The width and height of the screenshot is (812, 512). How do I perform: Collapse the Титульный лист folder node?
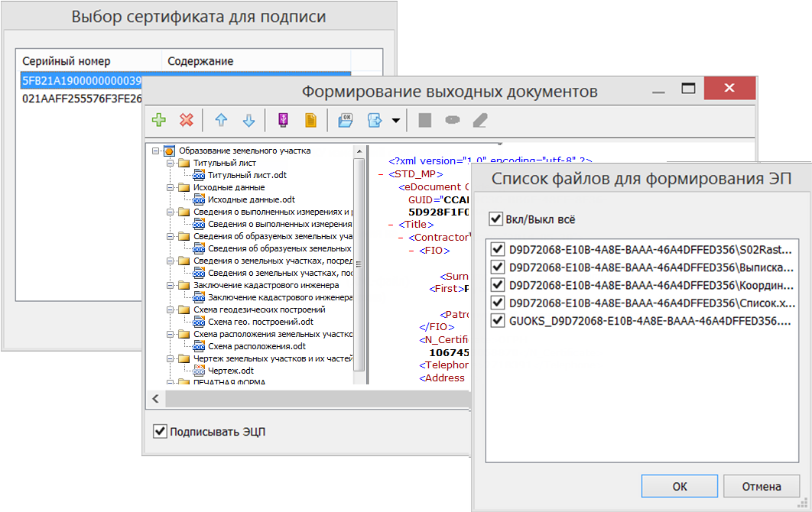click(x=170, y=163)
